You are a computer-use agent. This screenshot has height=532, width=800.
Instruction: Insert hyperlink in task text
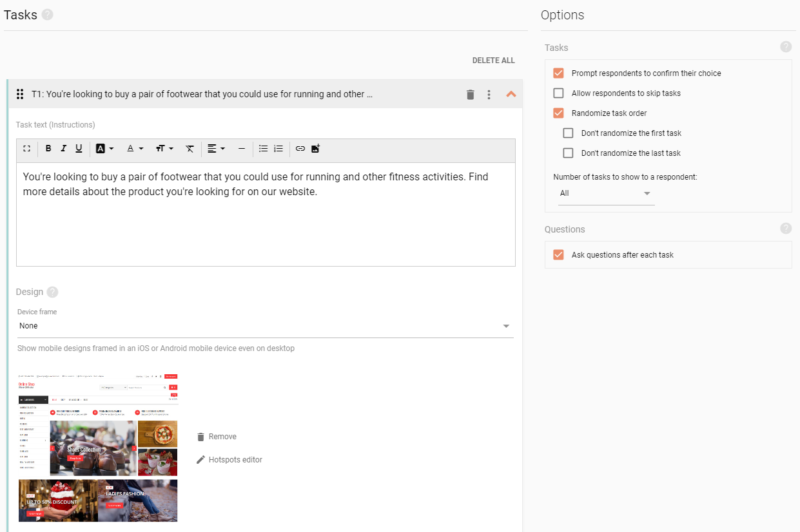pyautogui.click(x=300, y=149)
